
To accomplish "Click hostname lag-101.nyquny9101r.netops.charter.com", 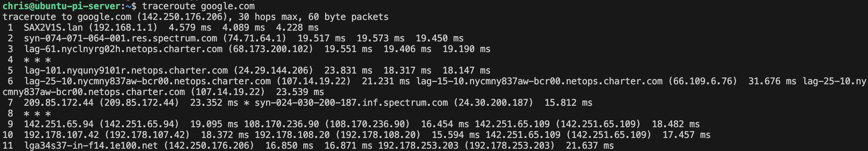I will pos(126,71).
